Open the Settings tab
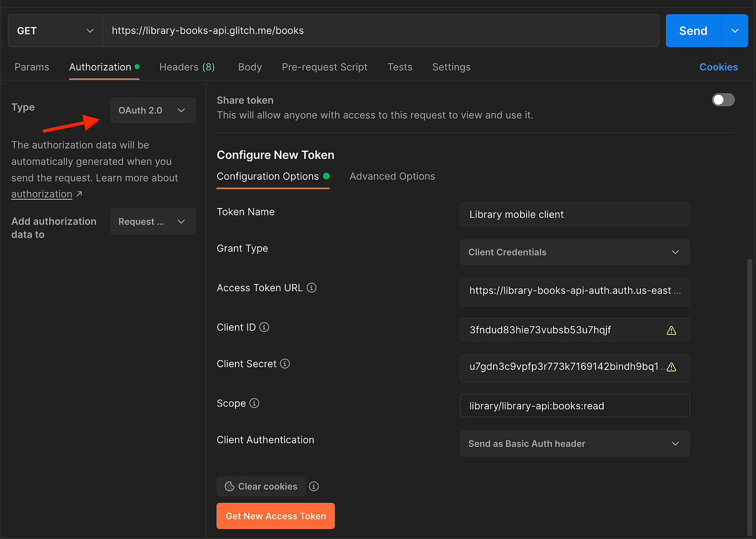756x539 pixels. pos(451,67)
